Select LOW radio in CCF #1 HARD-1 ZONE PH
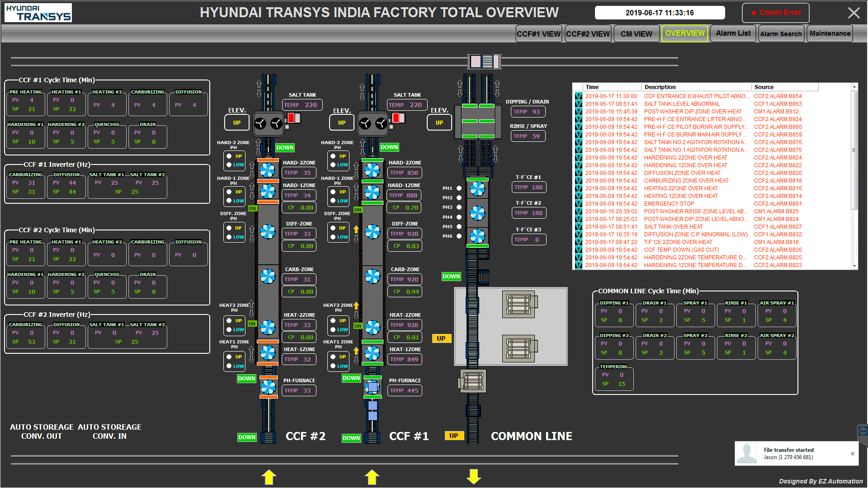 (333, 201)
